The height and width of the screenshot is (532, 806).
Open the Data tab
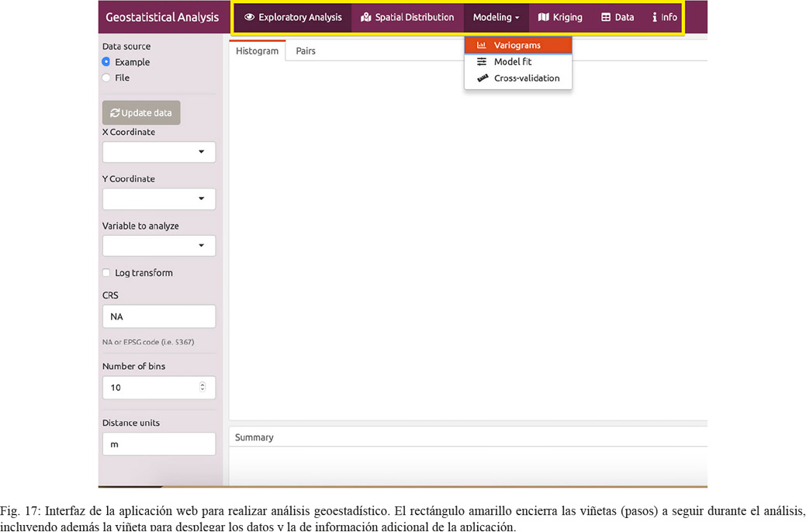click(617, 17)
